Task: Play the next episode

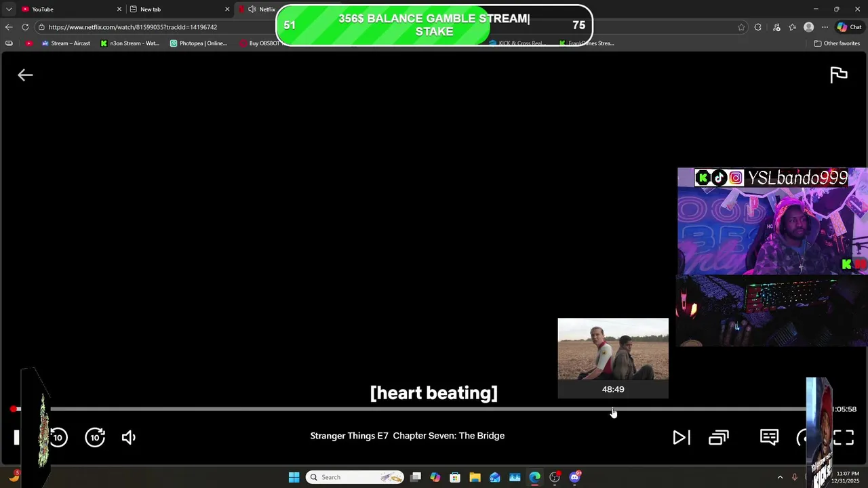Action: pyautogui.click(x=681, y=437)
